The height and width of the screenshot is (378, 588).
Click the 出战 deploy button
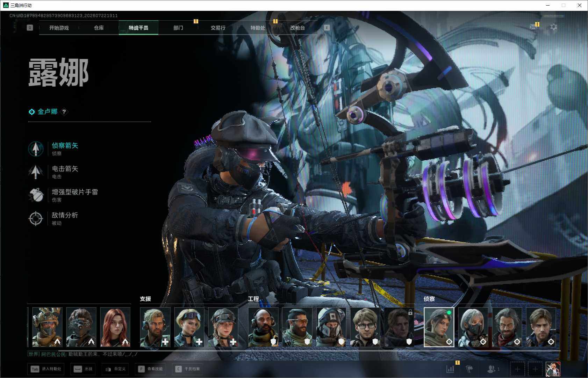tap(83, 369)
